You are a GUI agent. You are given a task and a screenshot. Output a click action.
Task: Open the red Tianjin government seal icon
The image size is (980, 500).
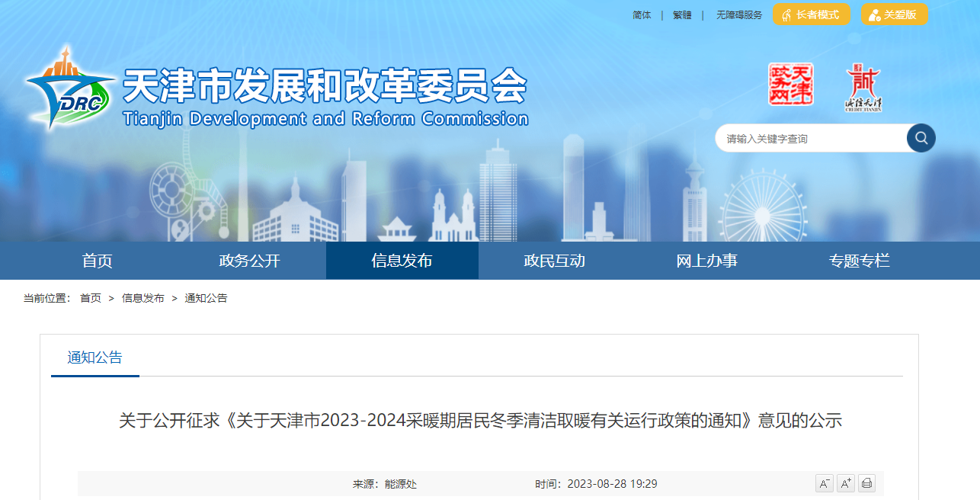[x=790, y=85]
